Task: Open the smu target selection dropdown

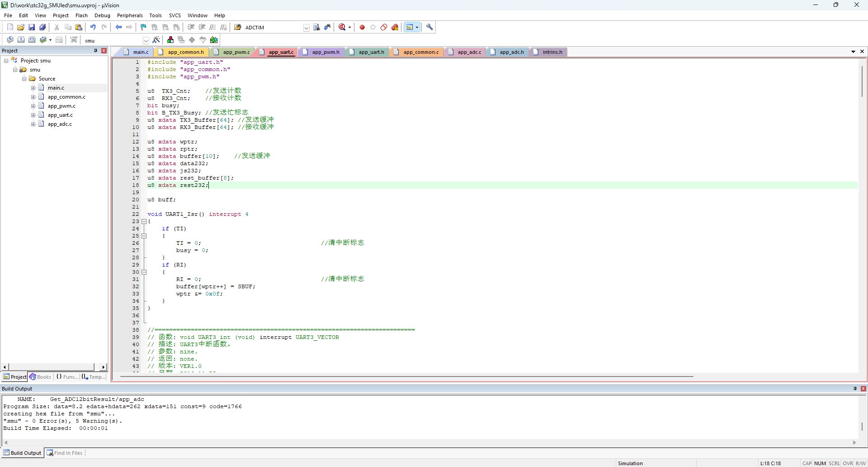Action: tap(146, 40)
